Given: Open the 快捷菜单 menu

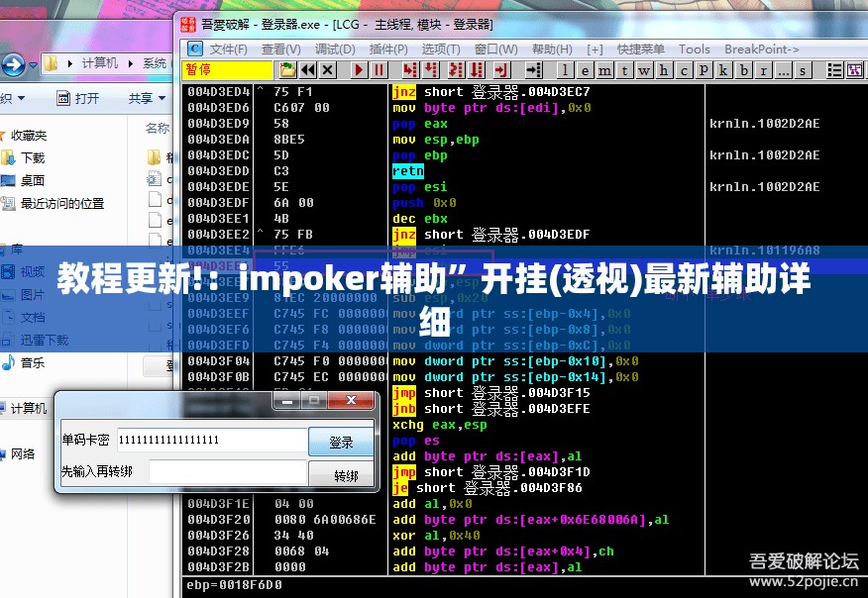Looking at the screenshot, I should tap(640, 50).
